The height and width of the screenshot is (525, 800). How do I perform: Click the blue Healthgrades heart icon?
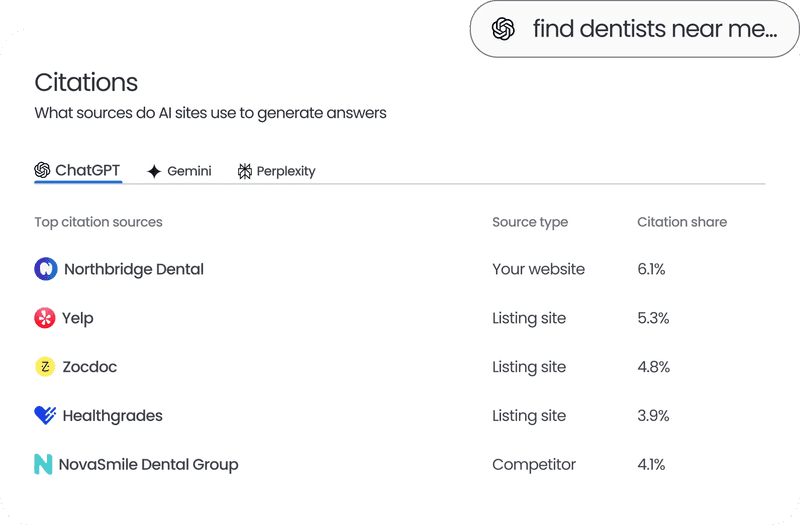tap(45, 415)
